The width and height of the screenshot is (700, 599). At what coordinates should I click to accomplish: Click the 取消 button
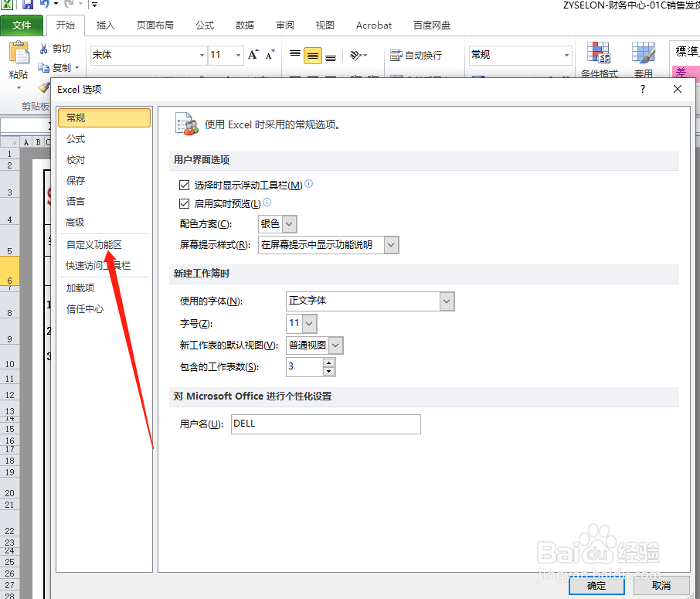(661, 586)
